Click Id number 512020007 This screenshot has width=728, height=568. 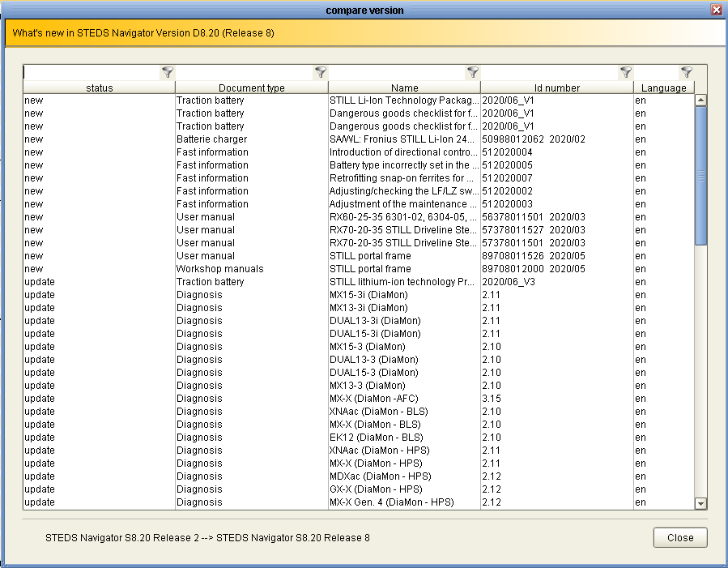tap(507, 178)
